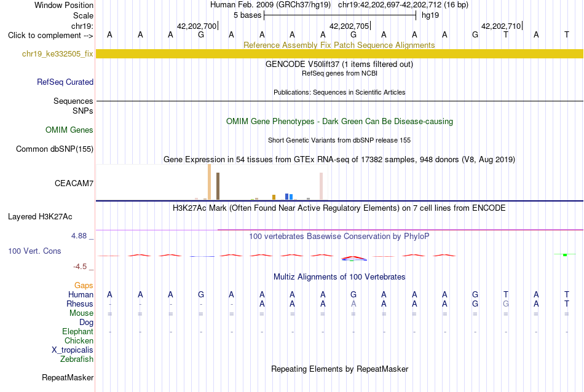
Task: Click the Gene Expression in 54 tissues title
Action: coord(339,159)
